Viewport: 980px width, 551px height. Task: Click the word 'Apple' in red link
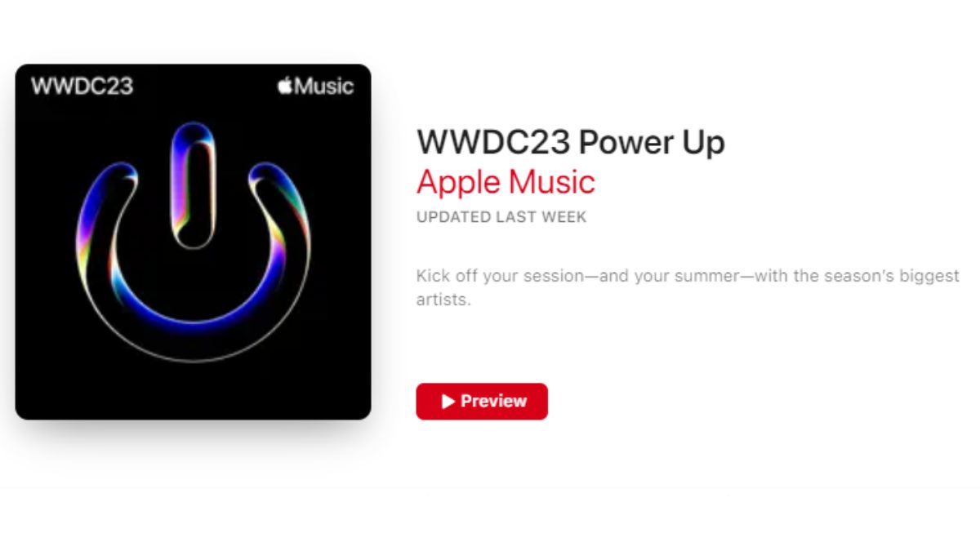[x=458, y=182]
